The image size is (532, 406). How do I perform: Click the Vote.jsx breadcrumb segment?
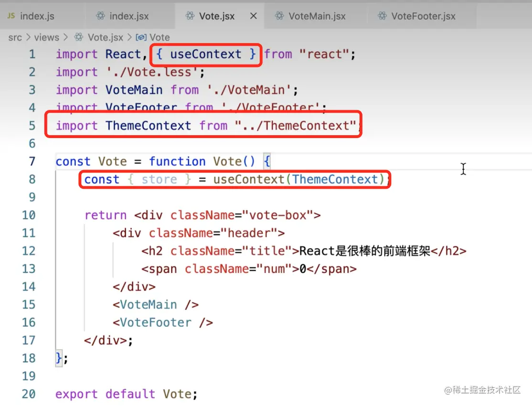105,37
